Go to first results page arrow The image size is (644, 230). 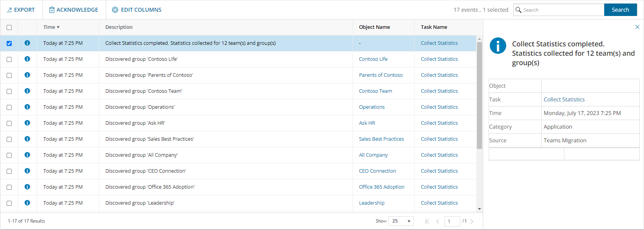click(x=427, y=221)
